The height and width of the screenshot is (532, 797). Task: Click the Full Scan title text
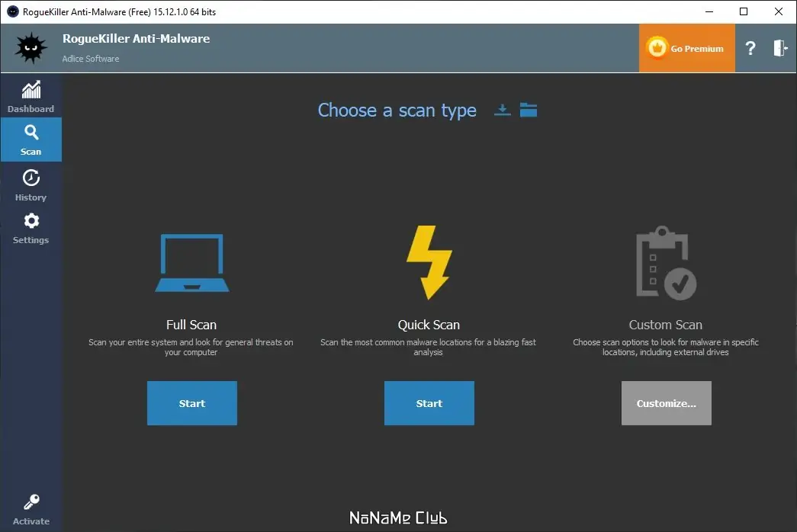(191, 325)
